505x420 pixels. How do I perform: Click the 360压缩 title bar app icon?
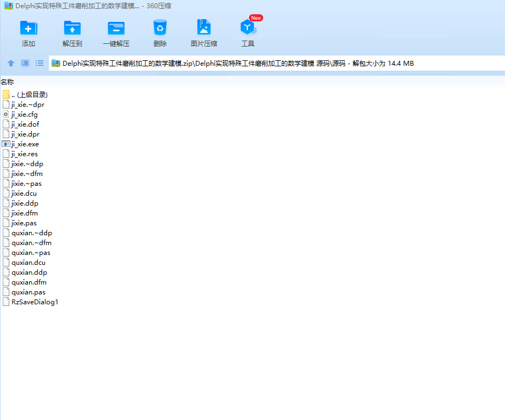tap(9, 6)
